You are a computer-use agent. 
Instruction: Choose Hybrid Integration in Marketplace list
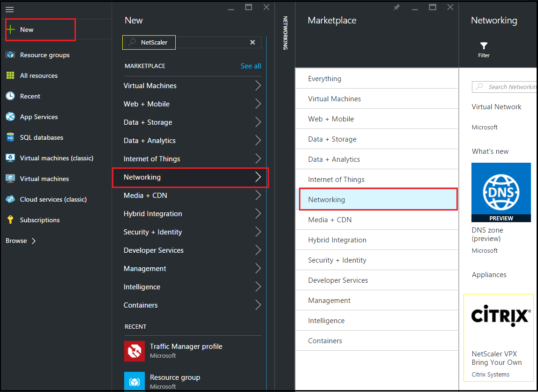pyautogui.click(x=377, y=240)
